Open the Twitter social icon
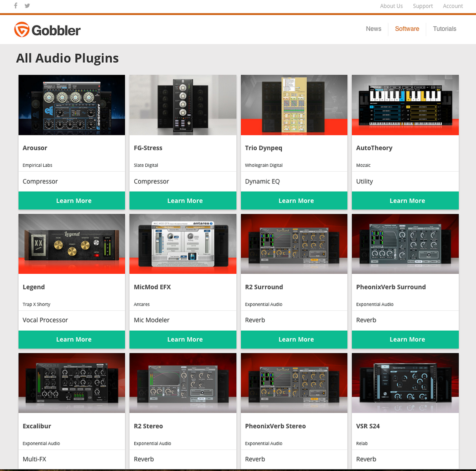Image resolution: width=476 pixels, height=471 pixels. (27, 5)
